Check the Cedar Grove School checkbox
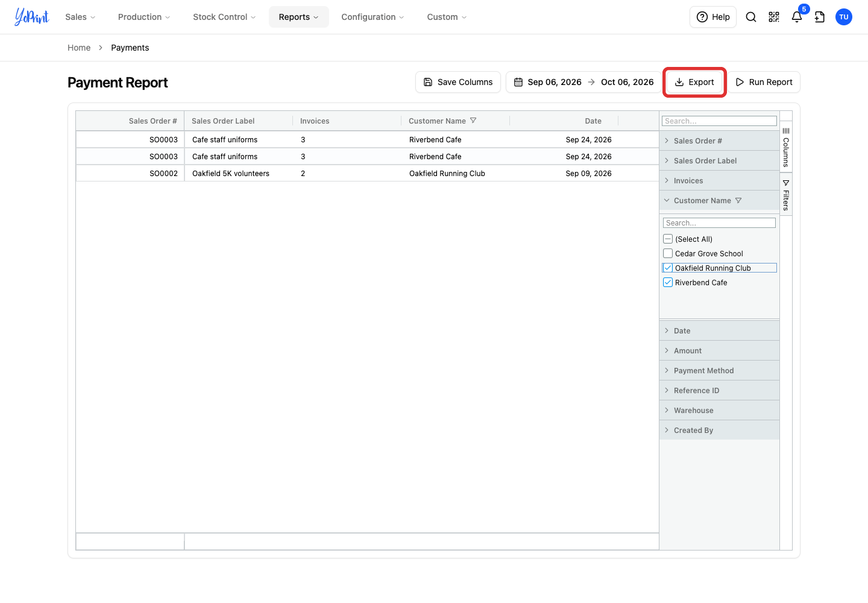This screenshot has width=868, height=603. click(x=668, y=253)
